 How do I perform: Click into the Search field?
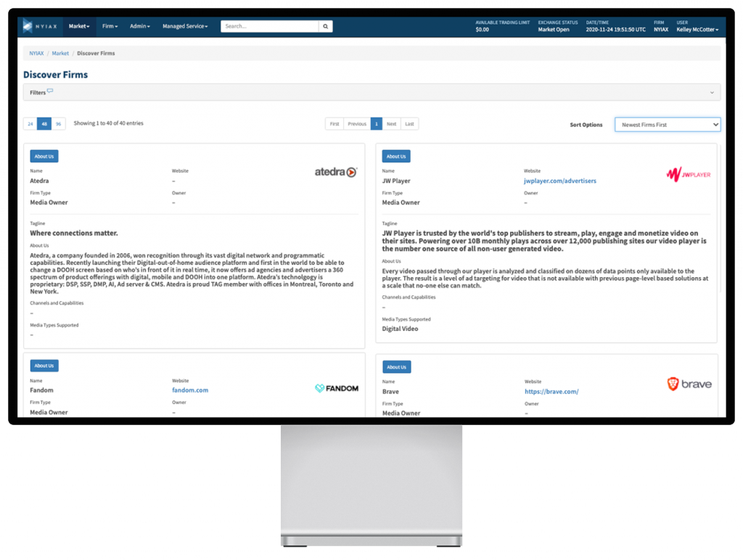click(x=270, y=26)
